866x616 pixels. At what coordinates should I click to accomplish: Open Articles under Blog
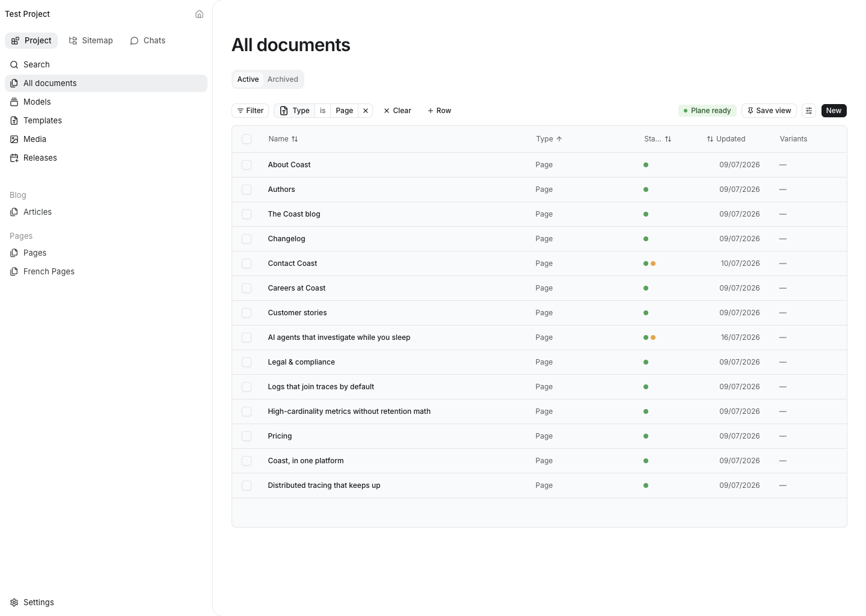coord(106,212)
